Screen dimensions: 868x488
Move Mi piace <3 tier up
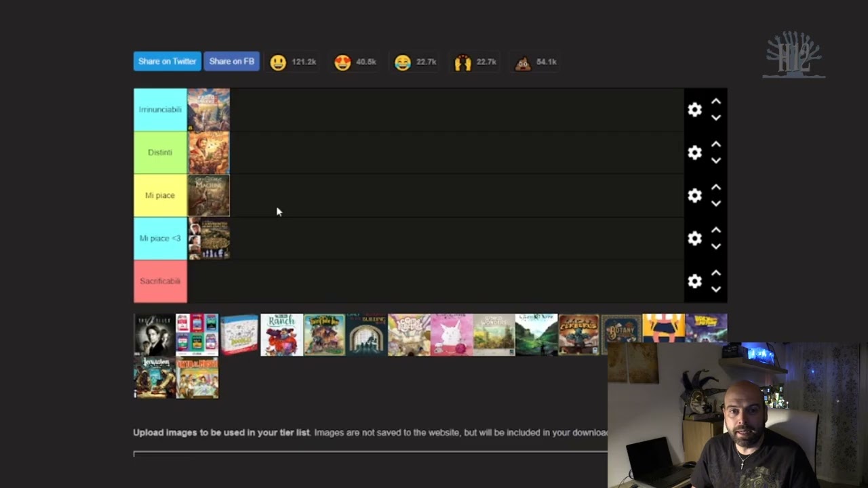pyautogui.click(x=715, y=230)
